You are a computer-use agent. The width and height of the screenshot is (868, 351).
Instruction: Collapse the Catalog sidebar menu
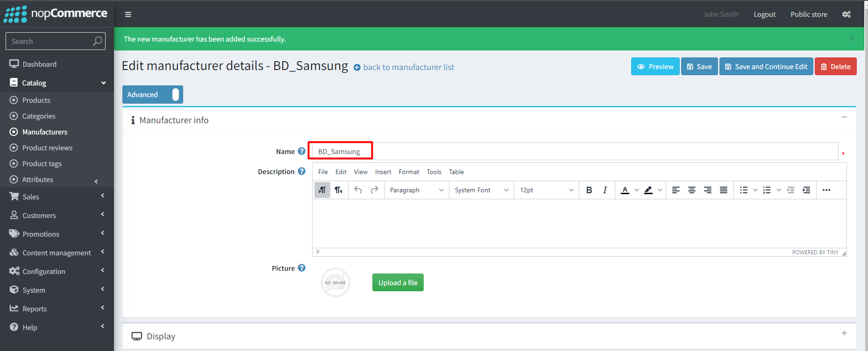pos(57,83)
